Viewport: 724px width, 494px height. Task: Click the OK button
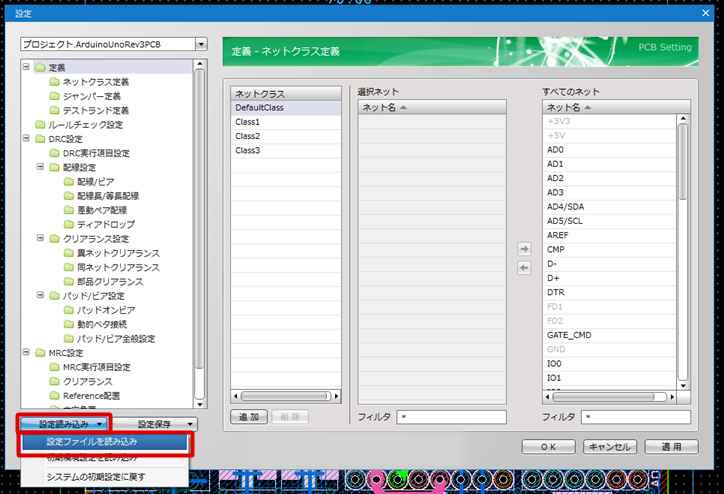click(549, 447)
